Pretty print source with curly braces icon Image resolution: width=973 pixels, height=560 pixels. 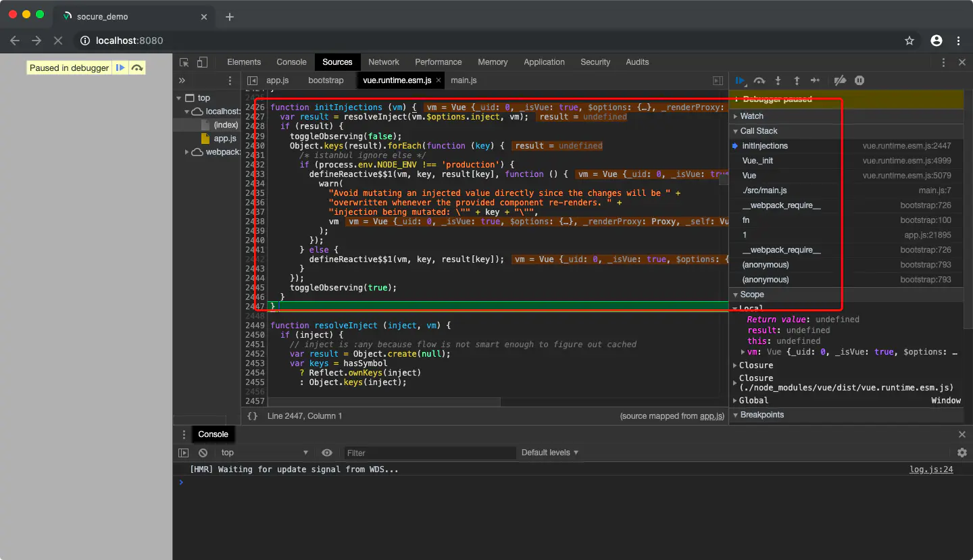pyautogui.click(x=252, y=416)
